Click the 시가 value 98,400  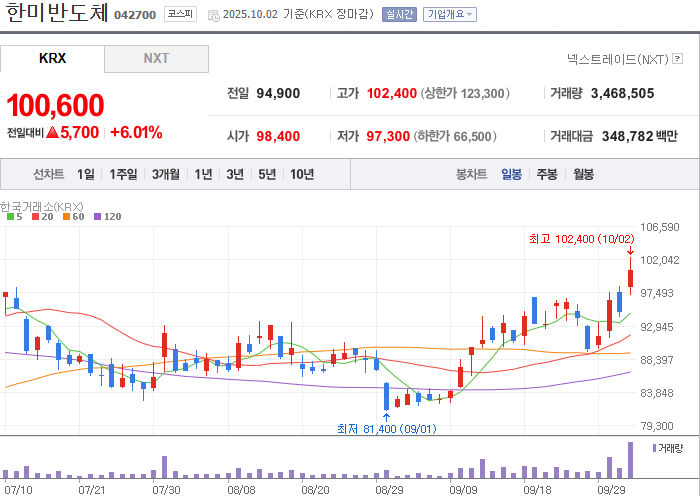pos(278,136)
